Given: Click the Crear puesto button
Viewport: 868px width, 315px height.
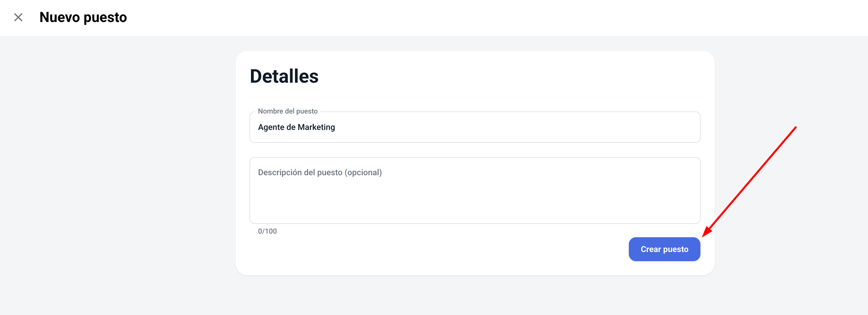Looking at the screenshot, I should [x=664, y=249].
